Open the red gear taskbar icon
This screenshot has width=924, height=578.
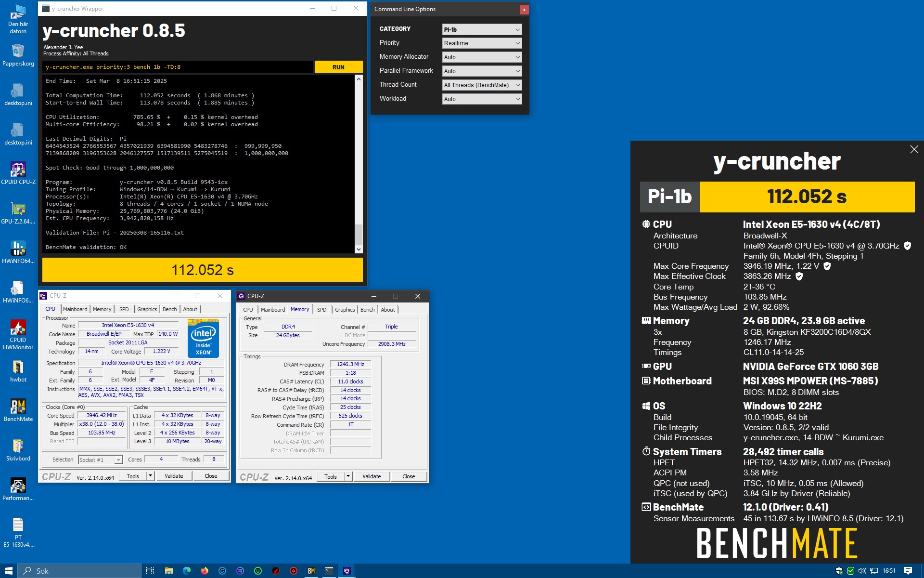tap(294, 571)
